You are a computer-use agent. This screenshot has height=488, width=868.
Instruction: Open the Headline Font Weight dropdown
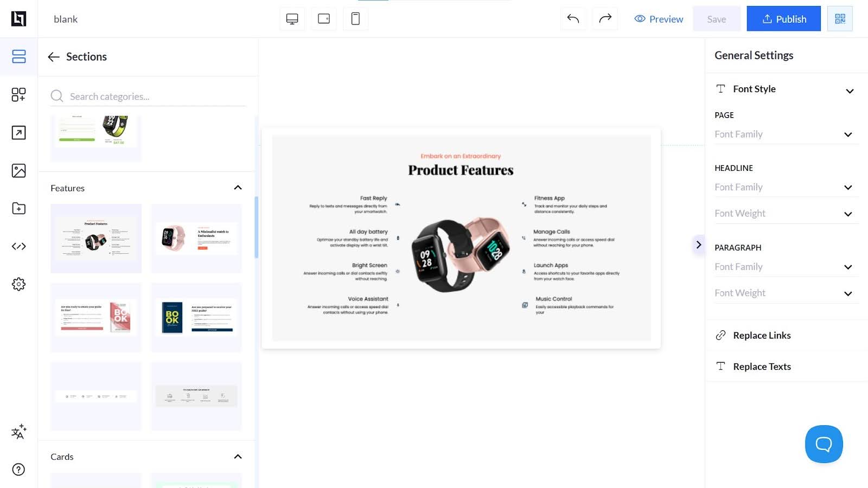(x=786, y=214)
